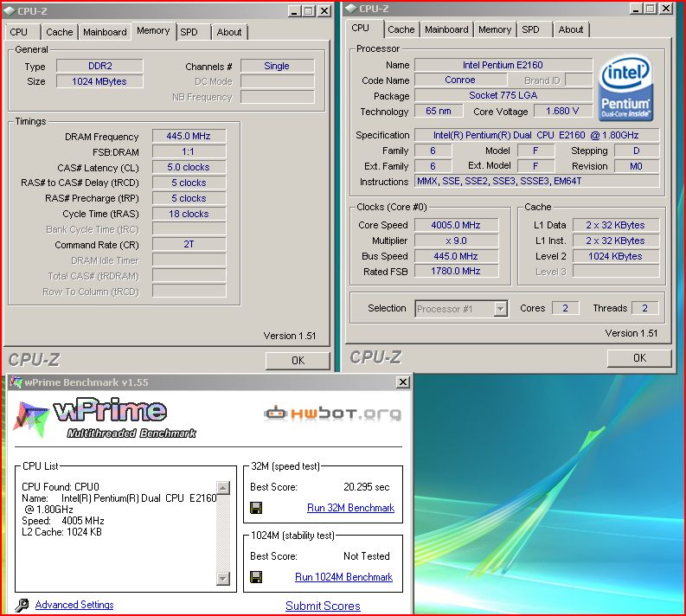Minimize the CPU-Z Memory window

pyautogui.click(x=295, y=11)
